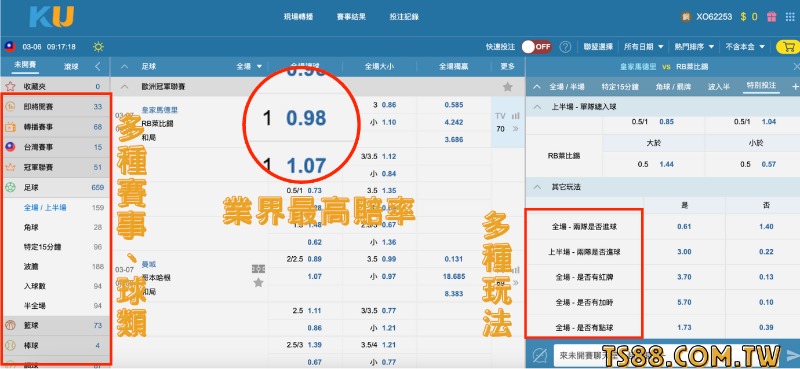The image size is (800, 369).
Task: Open the grid apps menu icon
Action: (790, 17)
